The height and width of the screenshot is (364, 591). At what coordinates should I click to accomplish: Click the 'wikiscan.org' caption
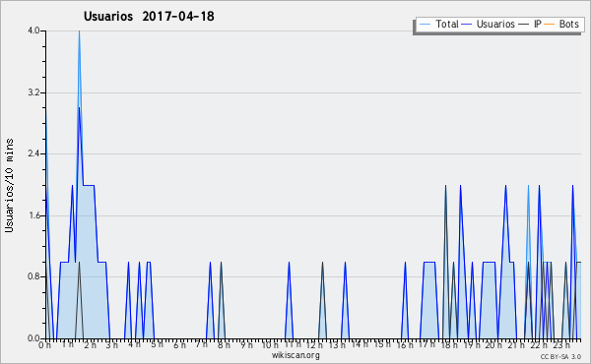click(x=295, y=355)
